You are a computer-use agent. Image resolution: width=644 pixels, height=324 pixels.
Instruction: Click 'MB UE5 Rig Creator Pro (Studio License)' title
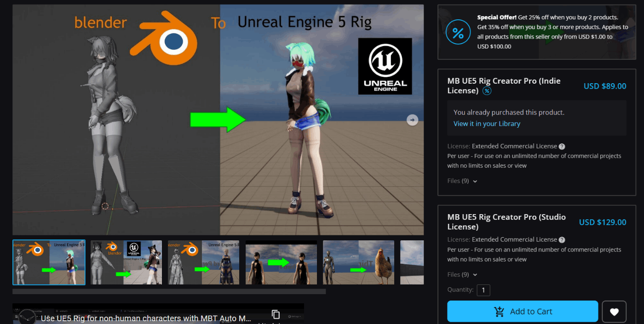[506, 222]
